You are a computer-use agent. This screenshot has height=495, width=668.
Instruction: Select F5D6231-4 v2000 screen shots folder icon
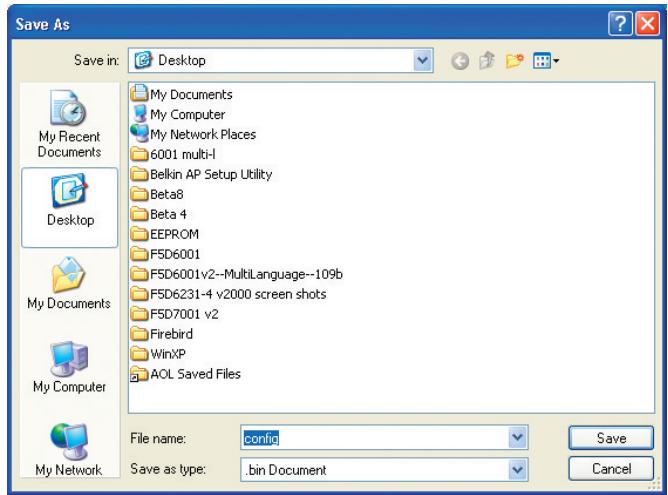(139, 294)
